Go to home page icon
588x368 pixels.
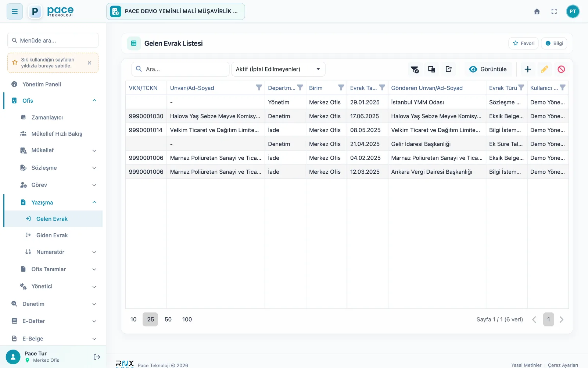537,11
